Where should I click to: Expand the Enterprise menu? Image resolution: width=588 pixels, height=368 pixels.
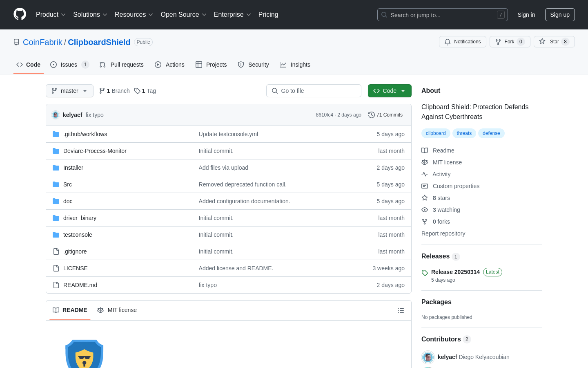[232, 15]
